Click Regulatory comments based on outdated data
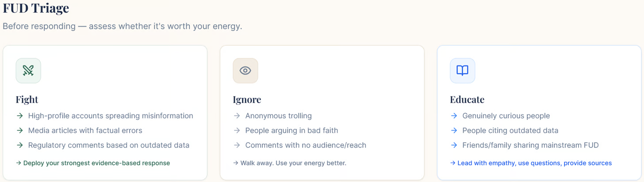Viewport: 644px width, 182px height. tap(109, 145)
